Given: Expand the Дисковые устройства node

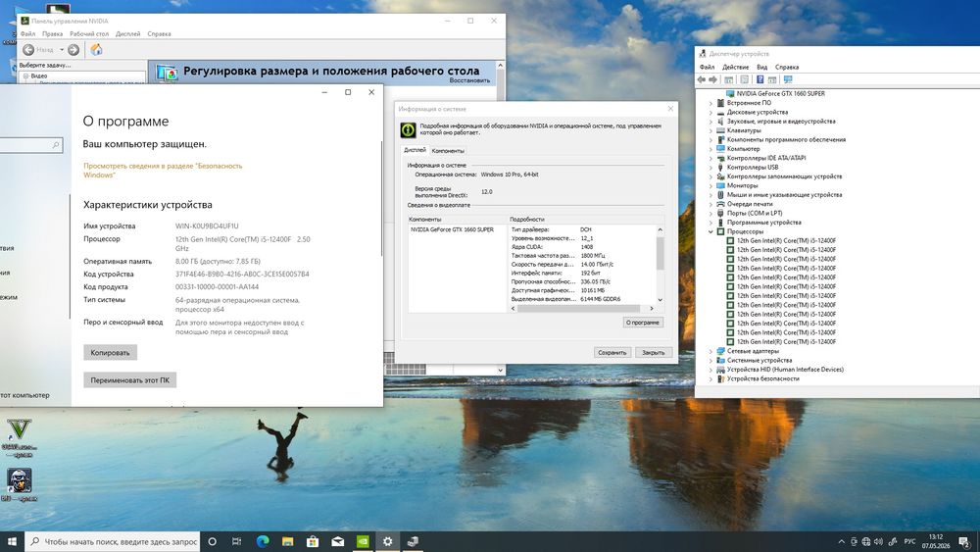Looking at the screenshot, I should pos(710,113).
